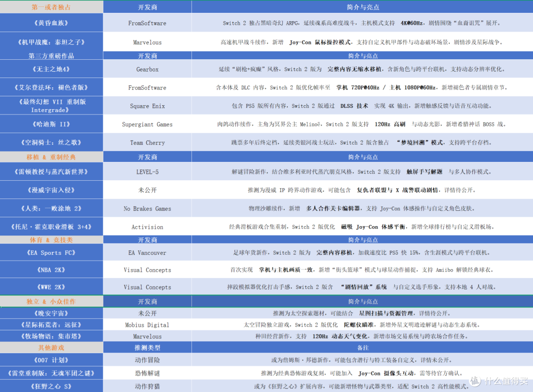Click the Marvelous developer cell for 《机甲战魔：泰坦之子》

tap(147, 42)
